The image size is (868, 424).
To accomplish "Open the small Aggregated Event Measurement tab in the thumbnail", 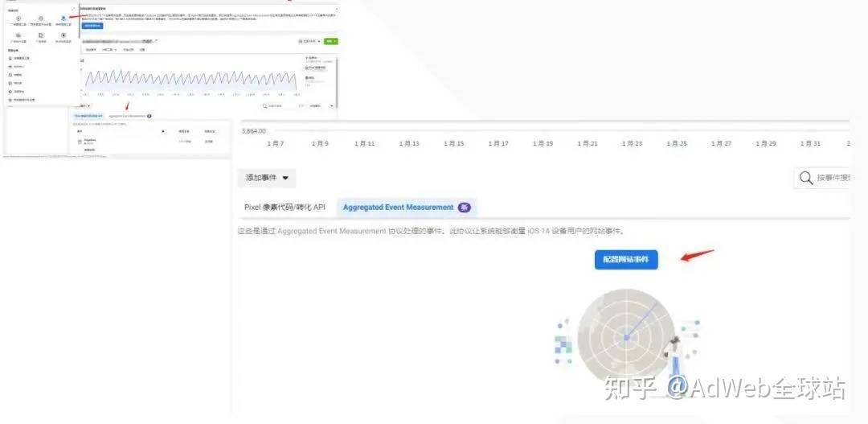I will (127, 117).
